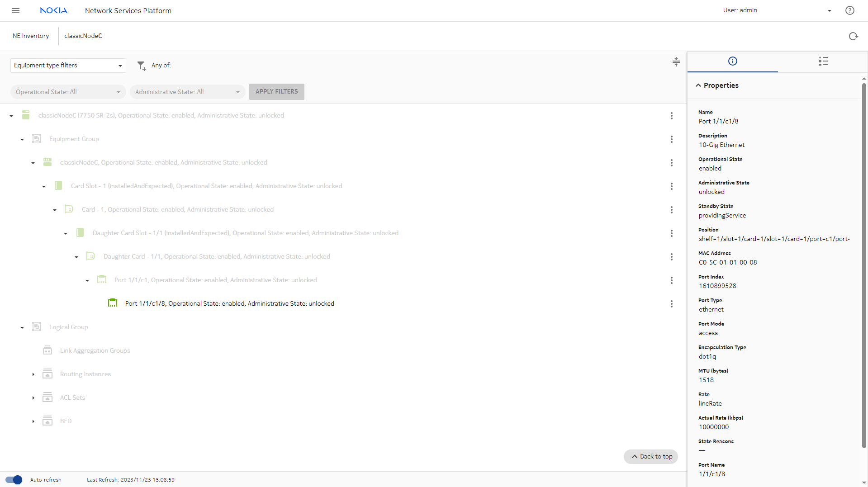Switch to the list details tab
This screenshot has height=487, width=868.
[x=823, y=61]
